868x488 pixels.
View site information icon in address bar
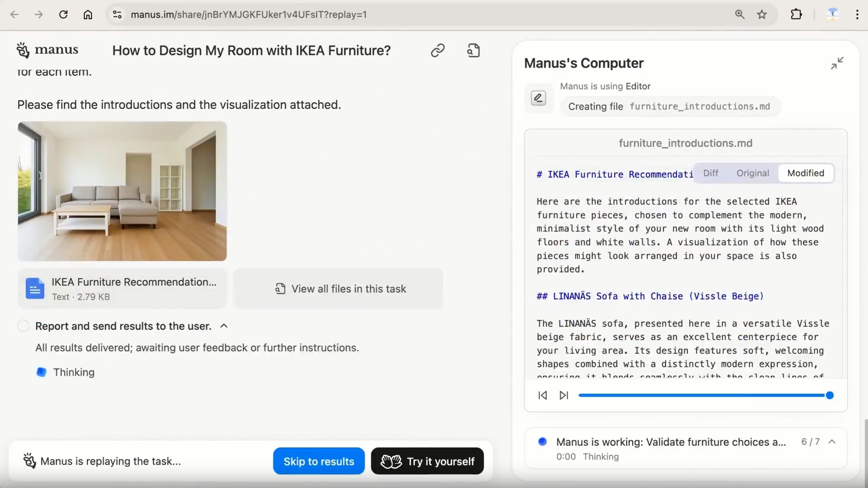click(x=117, y=15)
